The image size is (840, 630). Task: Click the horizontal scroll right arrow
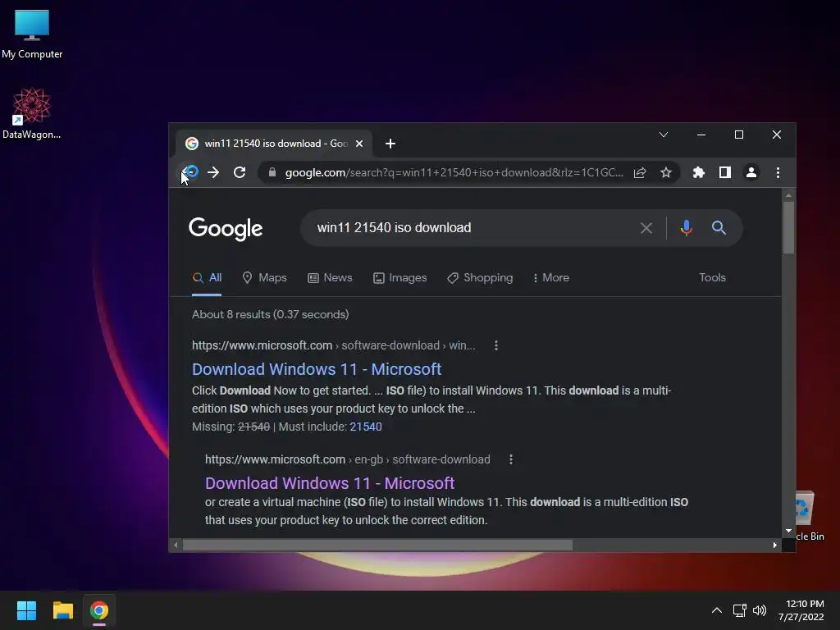(x=774, y=545)
